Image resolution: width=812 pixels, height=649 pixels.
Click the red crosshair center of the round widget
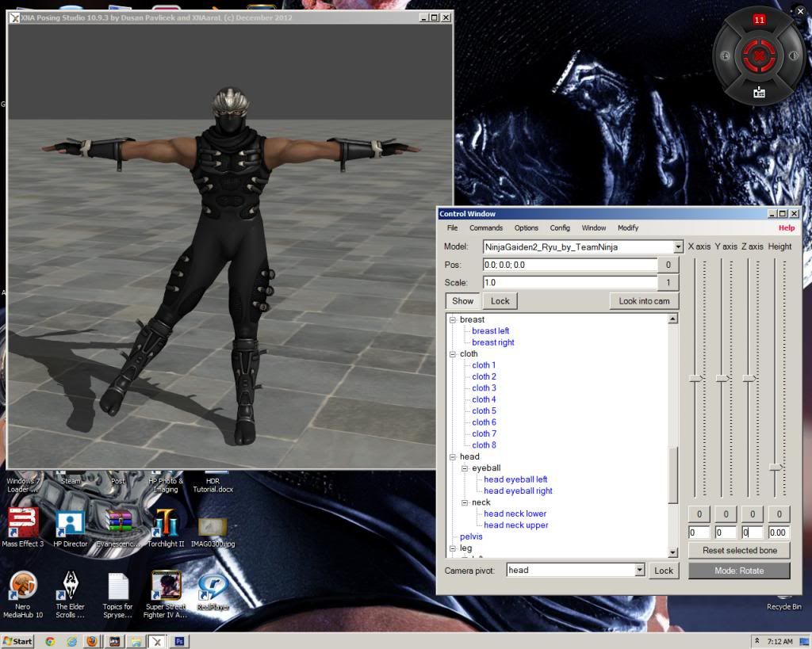tap(759, 55)
